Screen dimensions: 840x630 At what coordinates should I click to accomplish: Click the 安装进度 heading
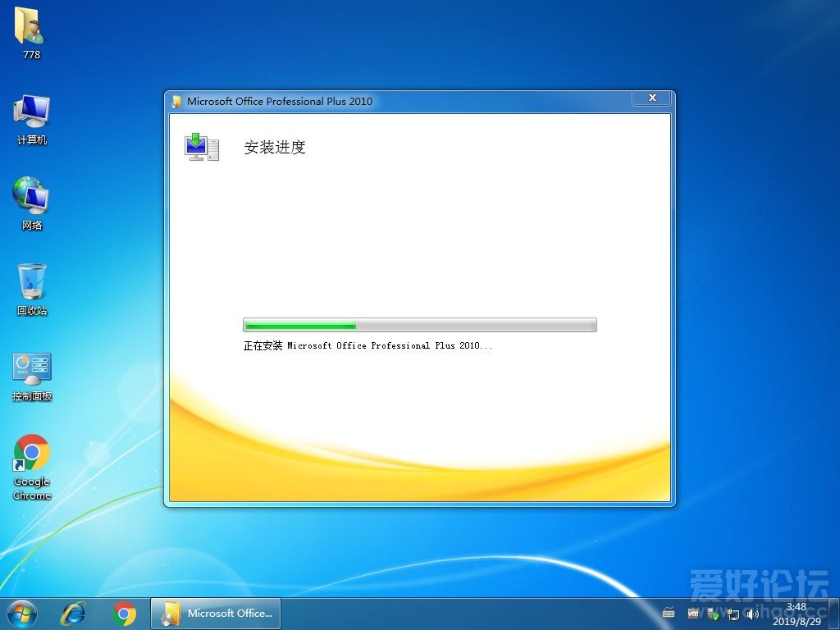pos(274,148)
